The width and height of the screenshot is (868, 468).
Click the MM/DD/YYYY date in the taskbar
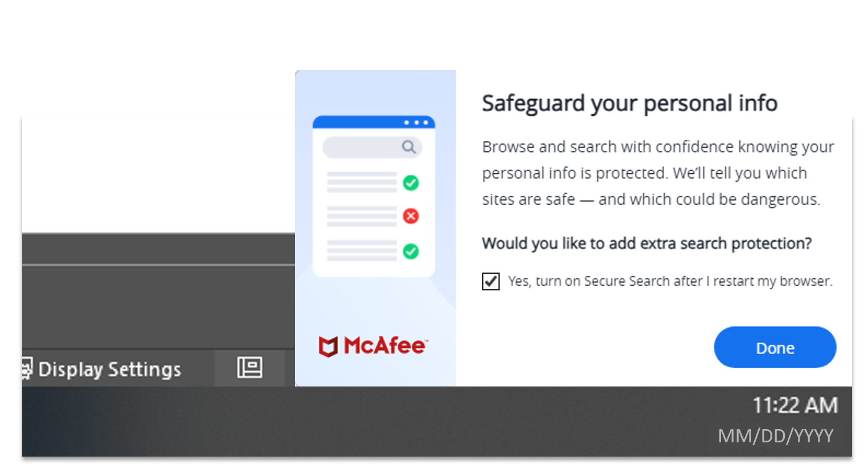click(x=775, y=436)
